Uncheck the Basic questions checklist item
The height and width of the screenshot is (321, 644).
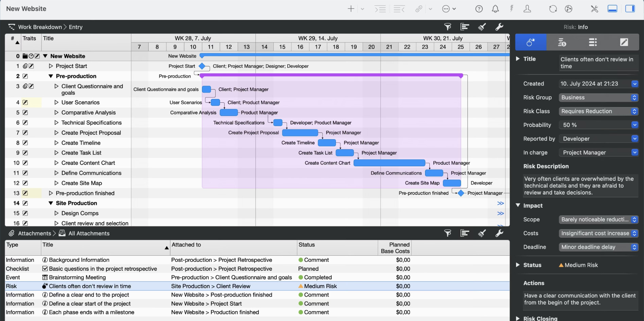coord(45,269)
